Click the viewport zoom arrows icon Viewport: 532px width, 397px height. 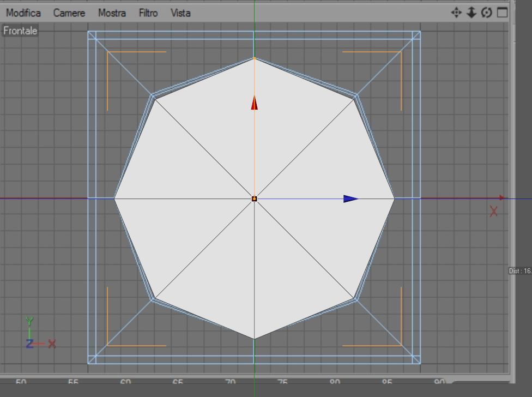[x=471, y=13]
